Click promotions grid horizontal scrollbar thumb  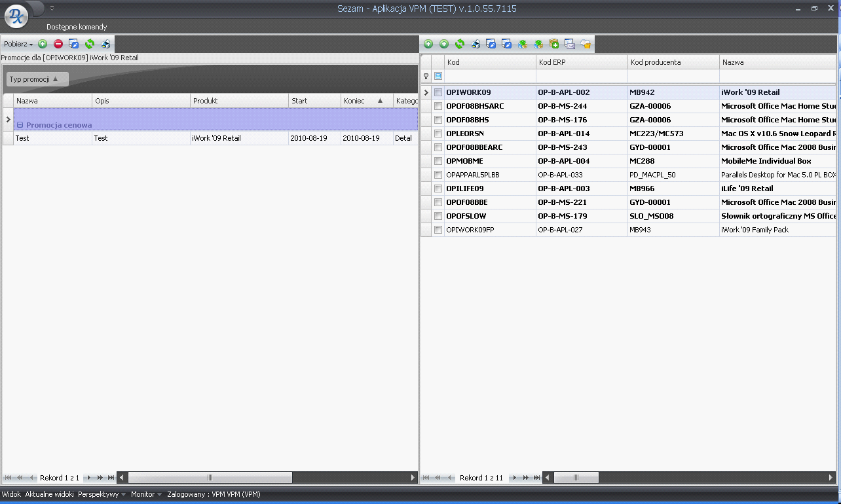pyautogui.click(x=210, y=478)
